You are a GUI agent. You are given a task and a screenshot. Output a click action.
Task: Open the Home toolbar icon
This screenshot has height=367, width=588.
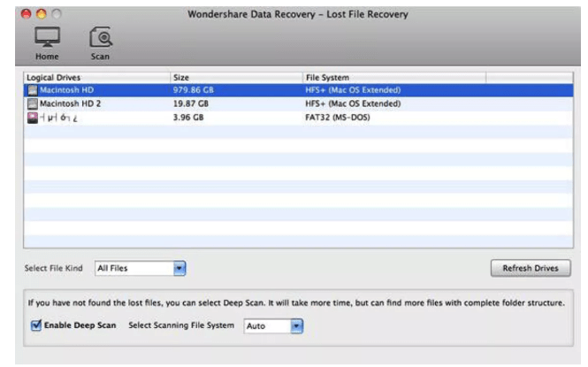[47, 43]
